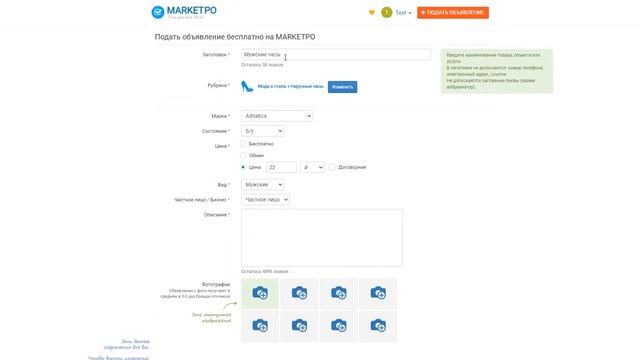Add a photo in the third bottom-row slot
The height and width of the screenshot is (360, 640).
339,326
